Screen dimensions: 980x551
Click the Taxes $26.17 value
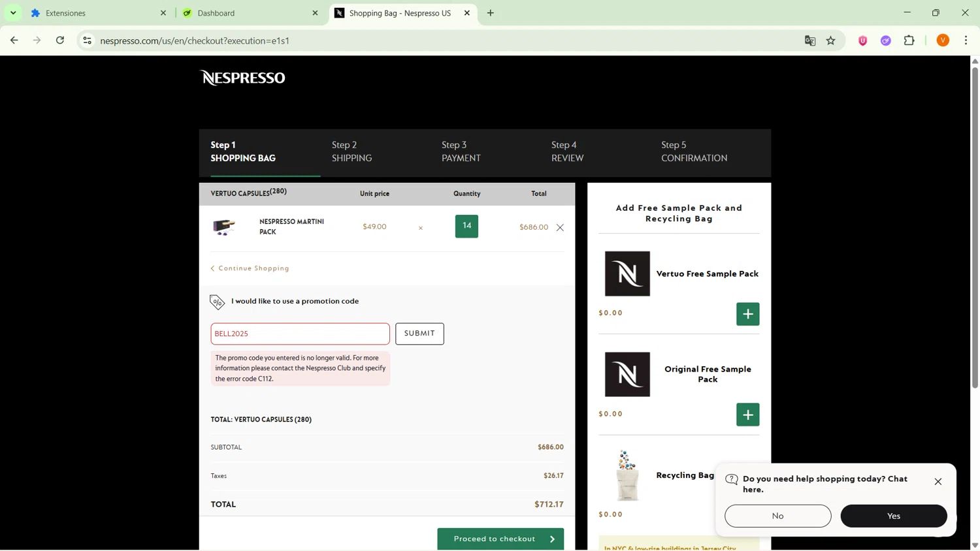[553, 476]
